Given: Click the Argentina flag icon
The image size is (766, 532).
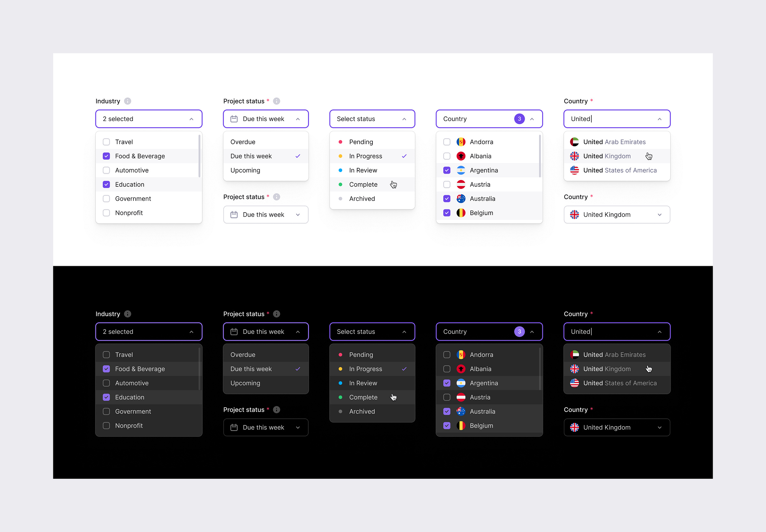Looking at the screenshot, I should click(461, 170).
